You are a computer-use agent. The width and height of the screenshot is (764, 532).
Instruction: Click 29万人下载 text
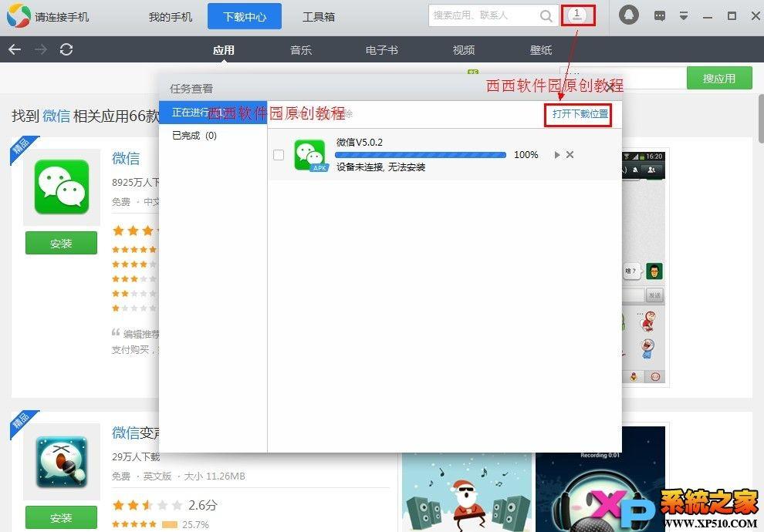[x=136, y=456]
